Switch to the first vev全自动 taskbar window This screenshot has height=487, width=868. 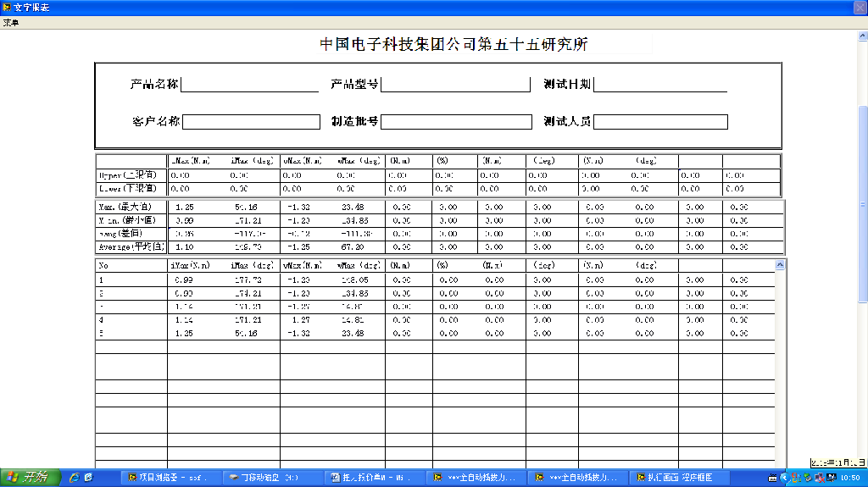click(476, 477)
